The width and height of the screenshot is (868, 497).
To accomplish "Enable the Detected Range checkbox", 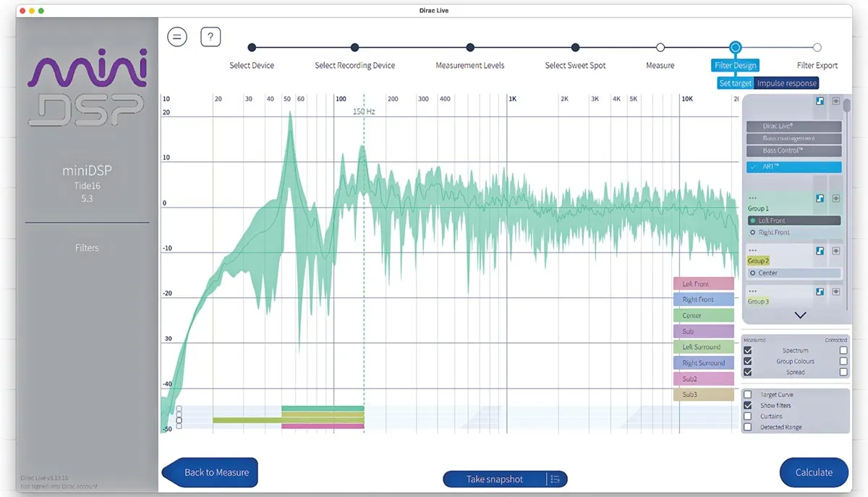I will click(x=748, y=428).
